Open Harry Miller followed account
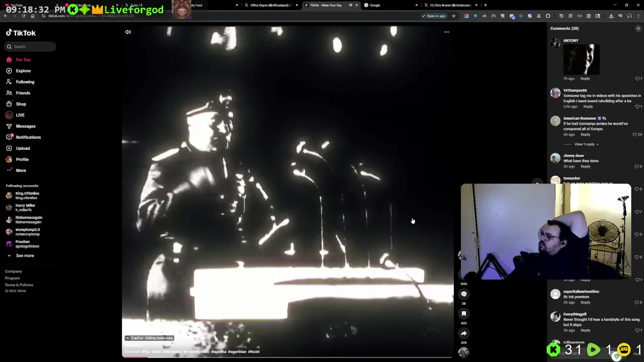Screen dimensions: 644x362 click(25, 208)
